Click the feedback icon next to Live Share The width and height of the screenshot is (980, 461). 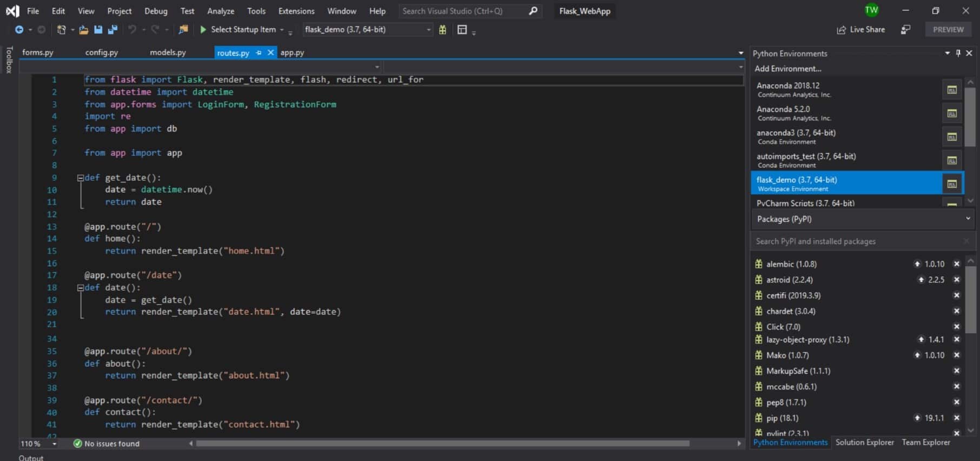tap(905, 30)
